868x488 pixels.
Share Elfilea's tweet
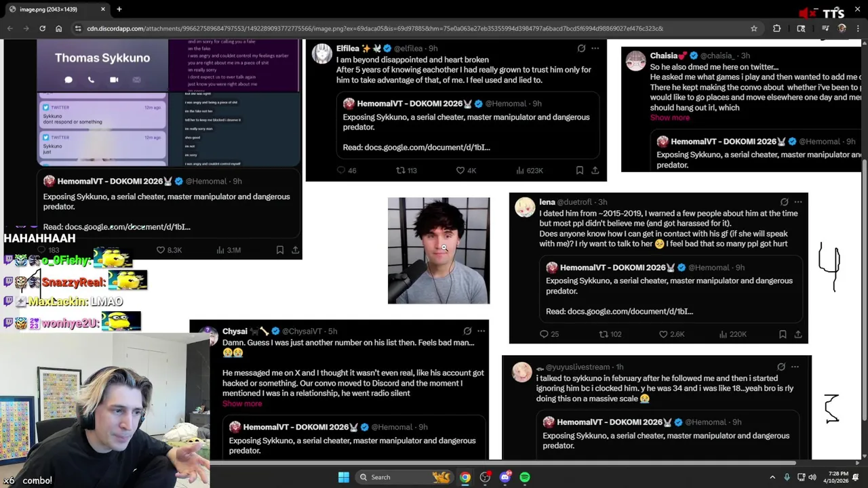tap(595, 170)
